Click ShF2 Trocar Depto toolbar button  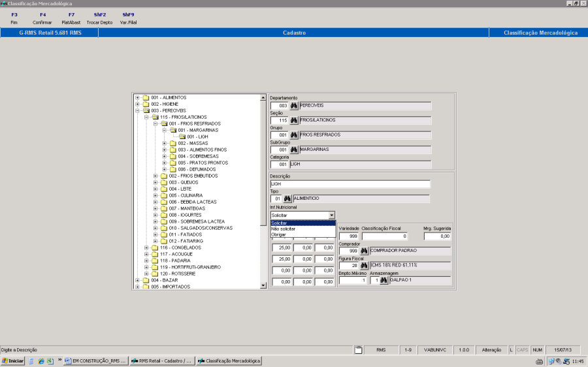coord(100,18)
